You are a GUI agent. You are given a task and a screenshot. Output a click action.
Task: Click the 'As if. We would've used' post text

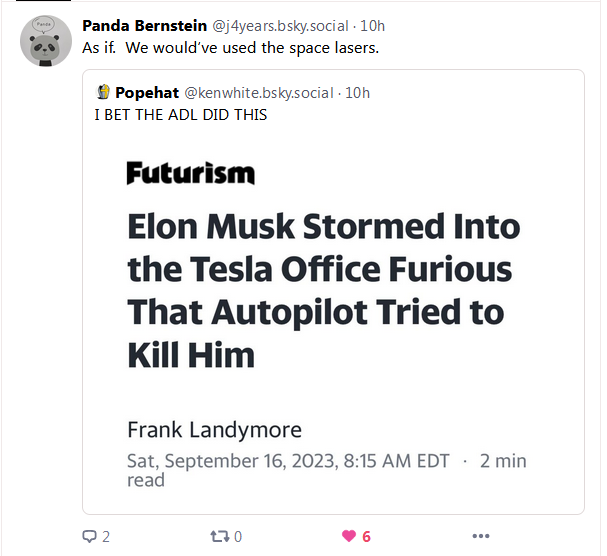pos(230,48)
